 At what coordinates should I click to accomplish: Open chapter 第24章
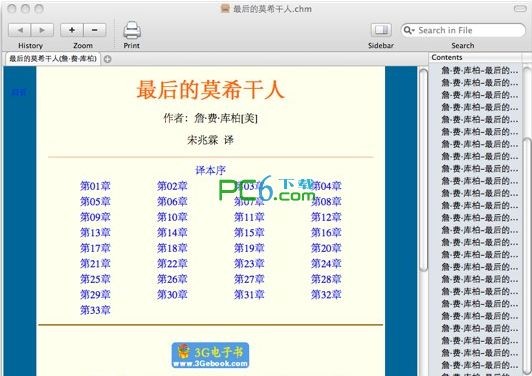click(326, 264)
